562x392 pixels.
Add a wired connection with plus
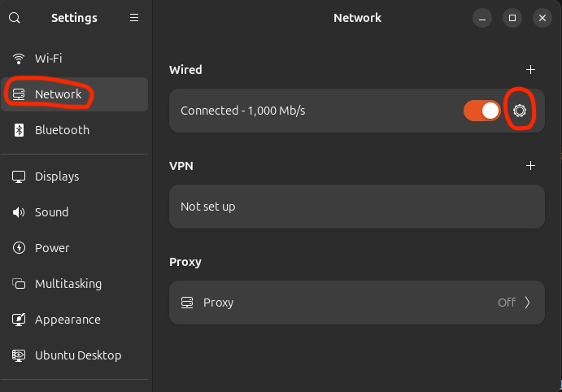[530, 69]
